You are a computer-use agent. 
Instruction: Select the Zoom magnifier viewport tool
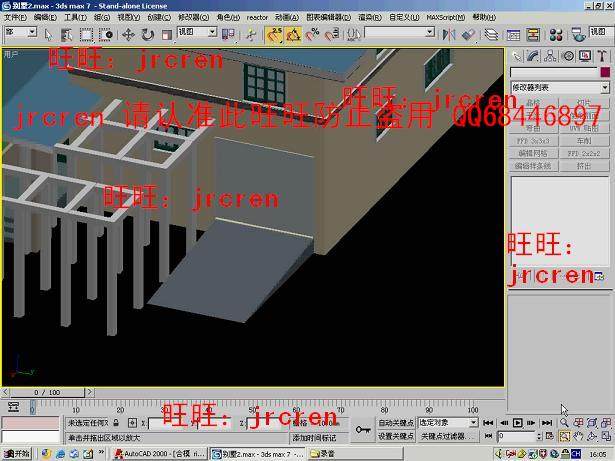pos(564,423)
